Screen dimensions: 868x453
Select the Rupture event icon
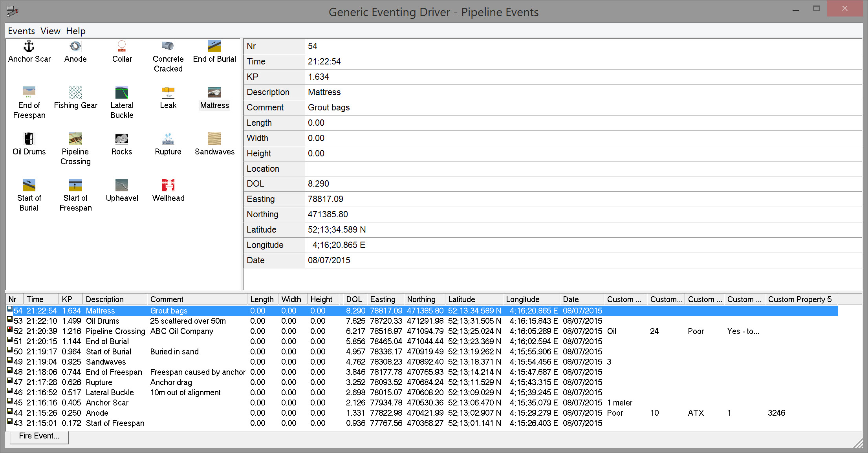(x=168, y=139)
